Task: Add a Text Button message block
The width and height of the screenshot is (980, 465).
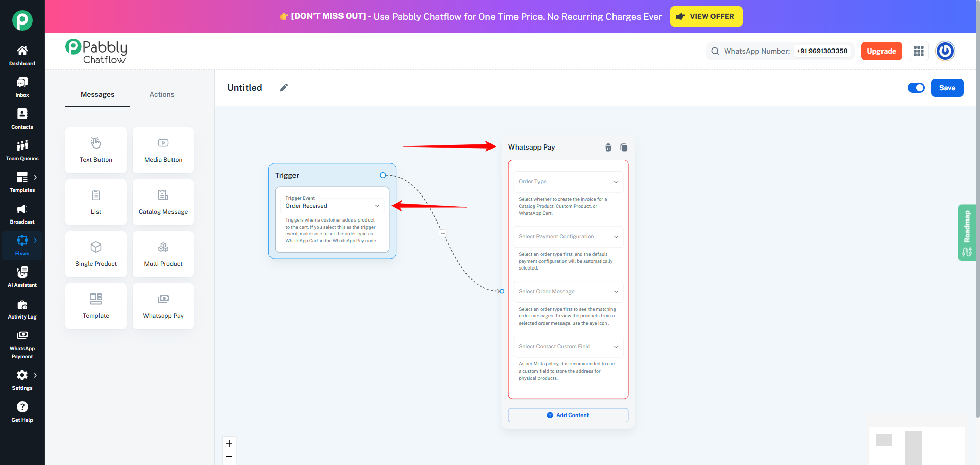Action: 96,150
